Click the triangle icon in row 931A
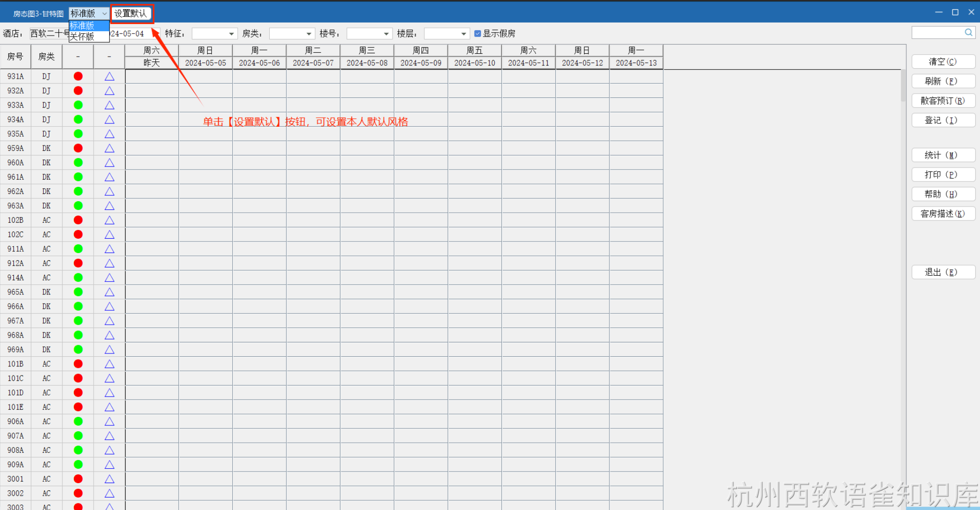Viewport: 980px width, 510px height. pyautogui.click(x=109, y=76)
